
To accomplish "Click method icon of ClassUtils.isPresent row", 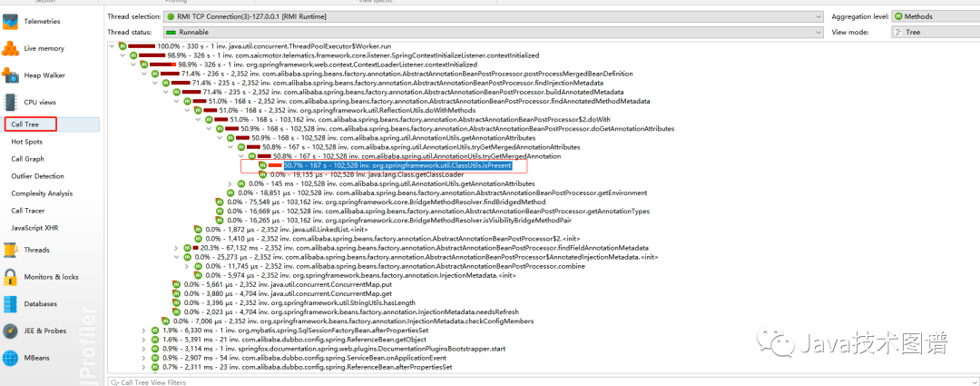I will [x=263, y=165].
